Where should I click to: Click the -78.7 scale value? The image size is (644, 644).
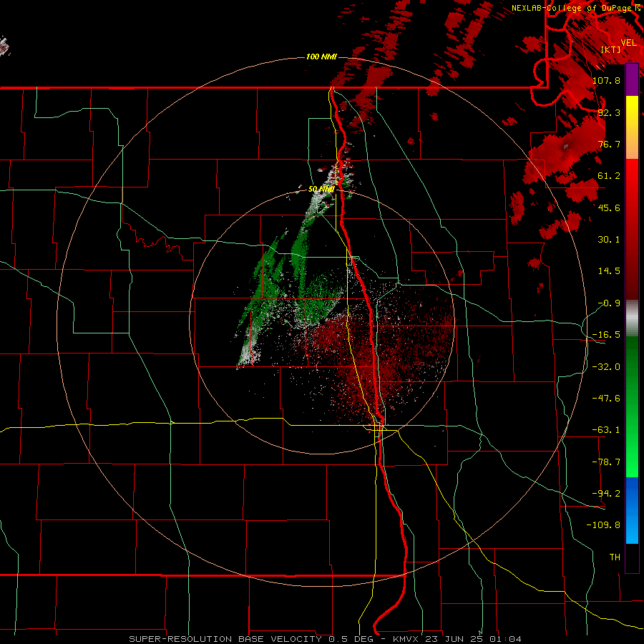607,462
